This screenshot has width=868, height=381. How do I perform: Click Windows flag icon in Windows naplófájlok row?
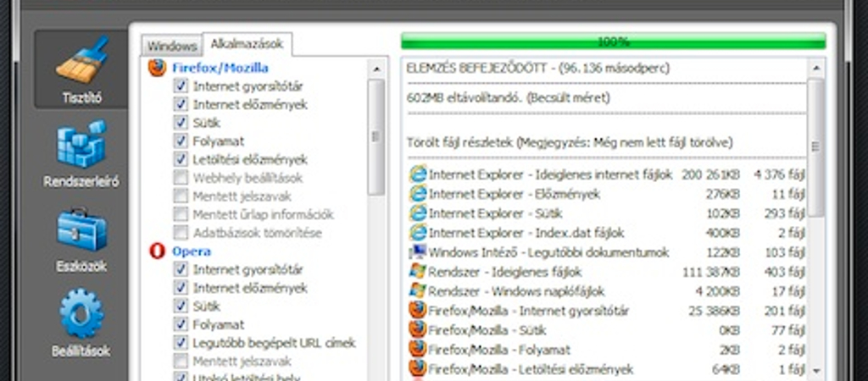tap(418, 291)
